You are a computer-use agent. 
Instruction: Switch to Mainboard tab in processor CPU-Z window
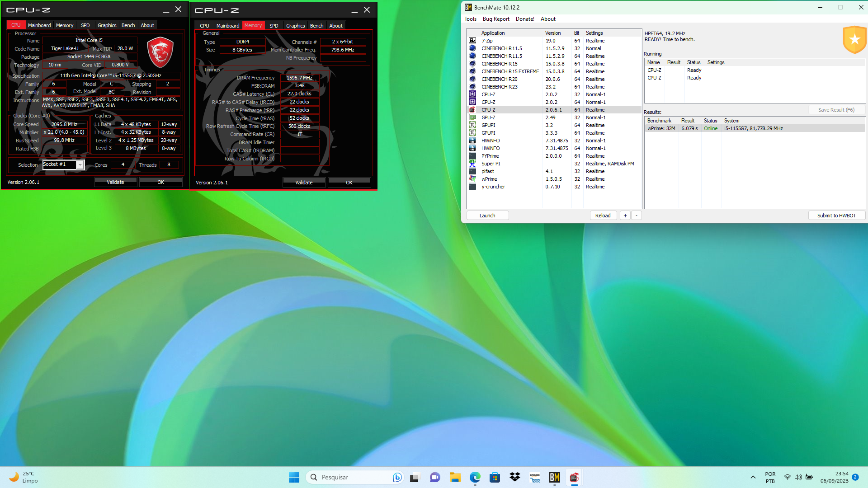(39, 25)
